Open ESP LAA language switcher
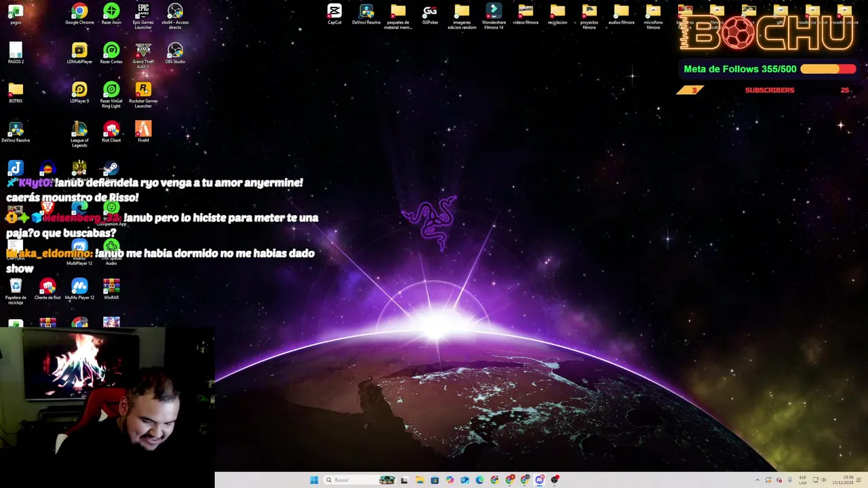Image resolution: width=868 pixels, height=488 pixels. tap(803, 480)
